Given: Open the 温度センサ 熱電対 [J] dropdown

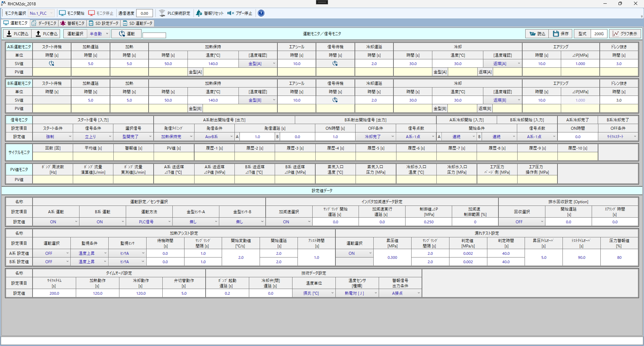Looking at the screenshot, I should click(x=357, y=293).
